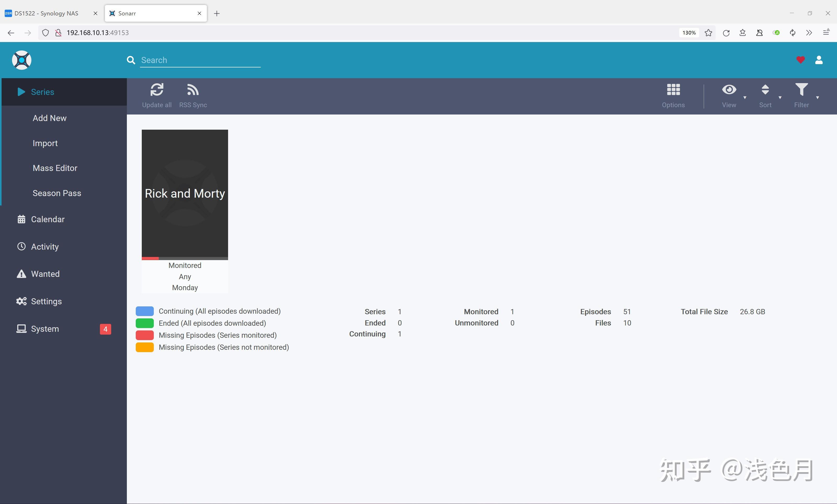The width and height of the screenshot is (837, 504).
Task: Open Mass Editor link
Action: pyautogui.click(x=55, y=168)
